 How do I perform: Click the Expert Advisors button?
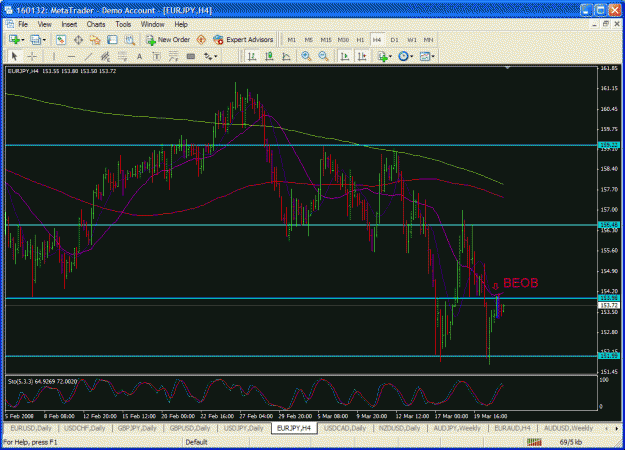pyautogui.click(x=243, y=39)
